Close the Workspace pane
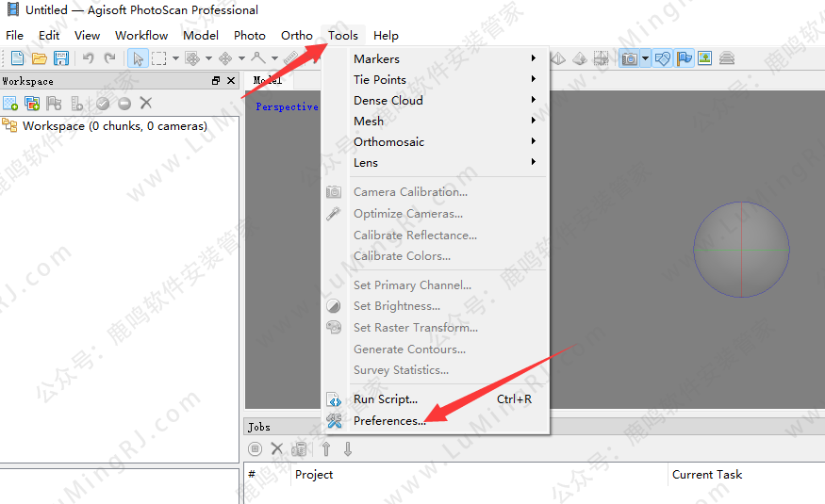This screenshot has height=504, width=825. (x=230, y=80)
